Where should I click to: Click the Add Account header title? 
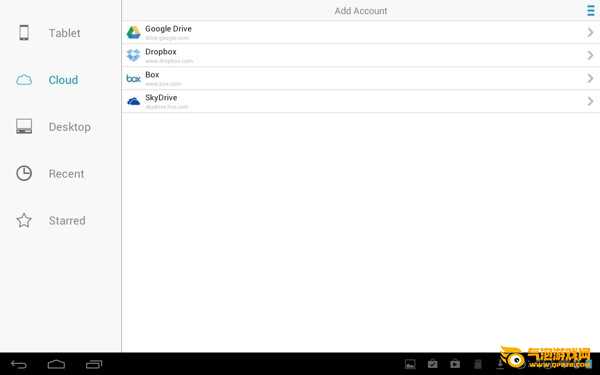(x=361, y=11)
